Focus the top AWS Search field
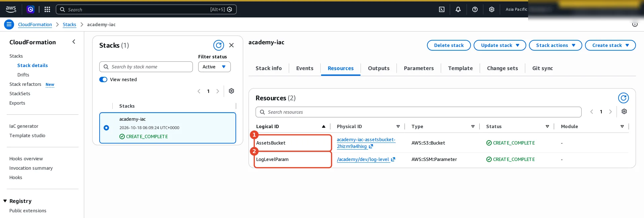The image size is (644, 218). [x=146, y=9]
